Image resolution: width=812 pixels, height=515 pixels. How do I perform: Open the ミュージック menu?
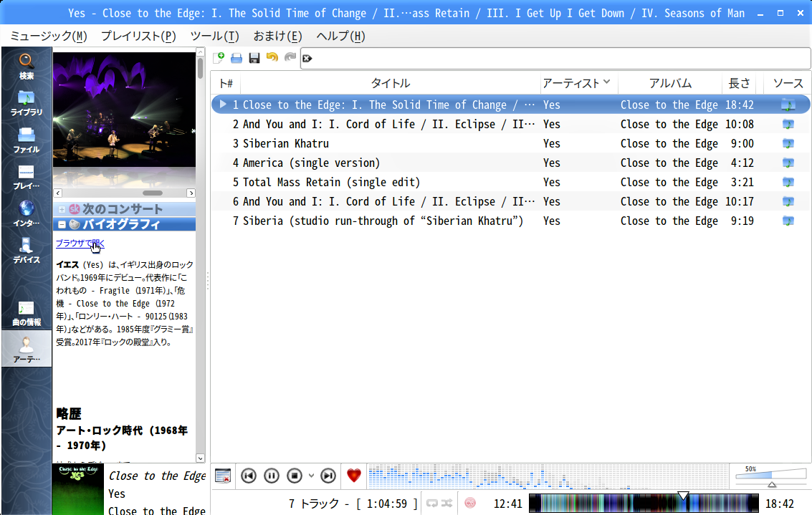49,37
